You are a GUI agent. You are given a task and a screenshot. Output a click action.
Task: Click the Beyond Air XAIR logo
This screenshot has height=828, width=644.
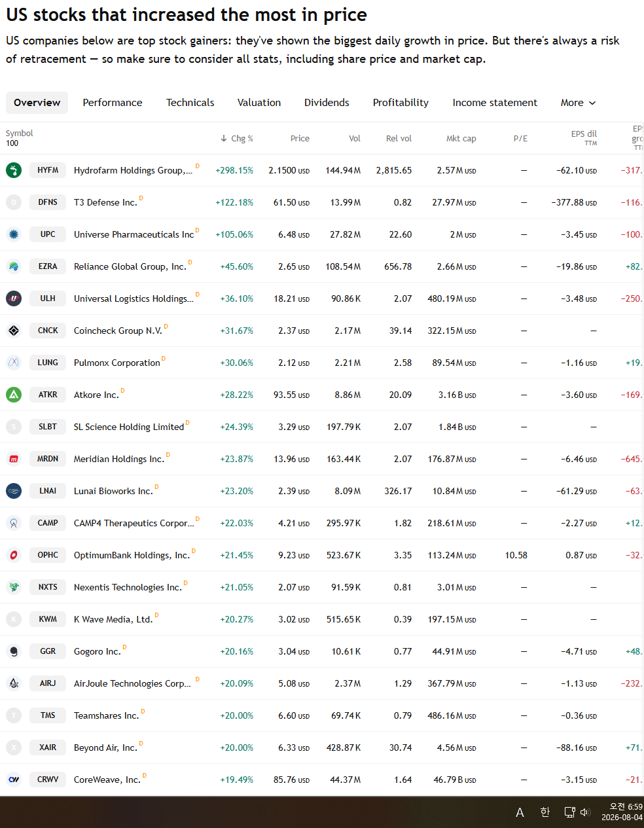(14, 747)
